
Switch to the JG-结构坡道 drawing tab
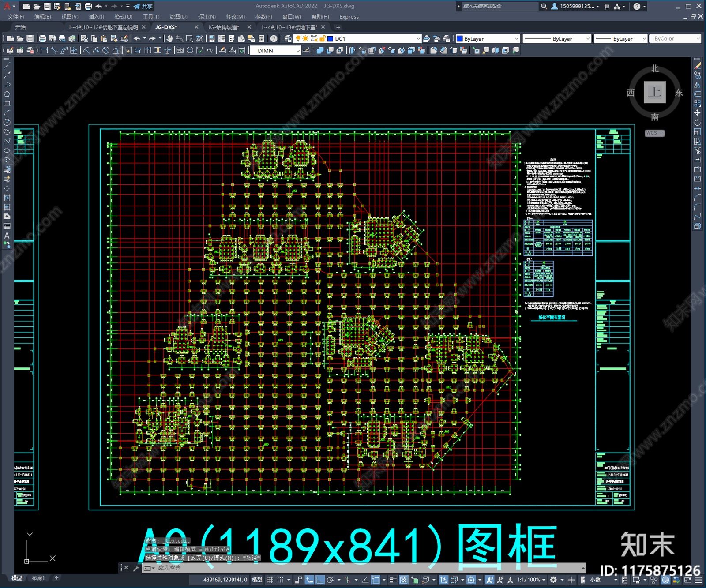(x=224, y=27)
